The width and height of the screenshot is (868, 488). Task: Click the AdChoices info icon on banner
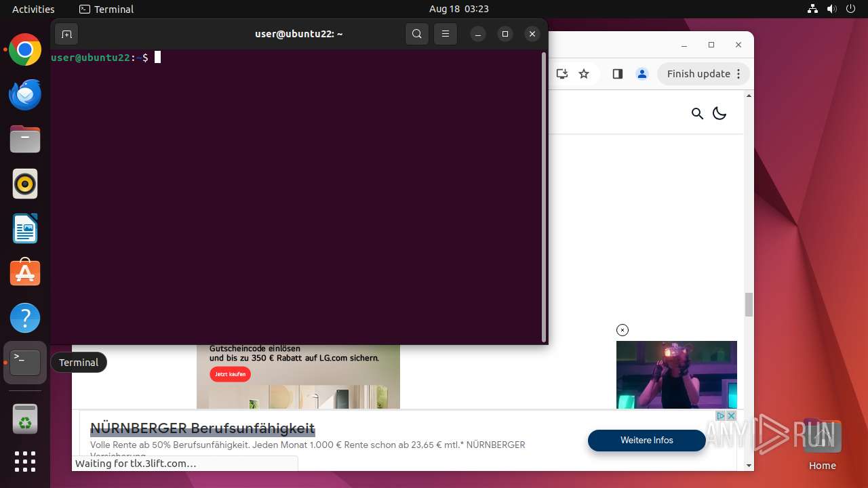[721, 415]
